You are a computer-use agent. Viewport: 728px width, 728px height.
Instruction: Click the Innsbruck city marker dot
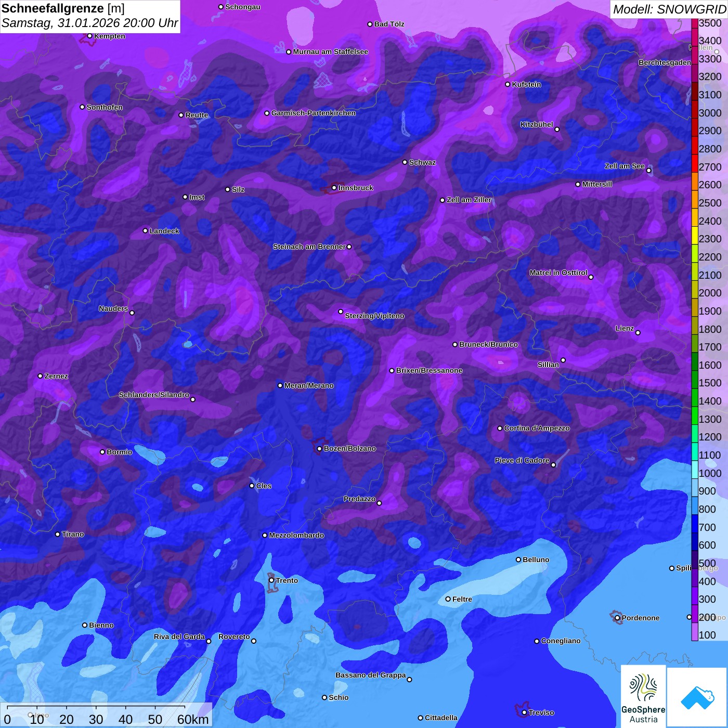tap(334, 188)
